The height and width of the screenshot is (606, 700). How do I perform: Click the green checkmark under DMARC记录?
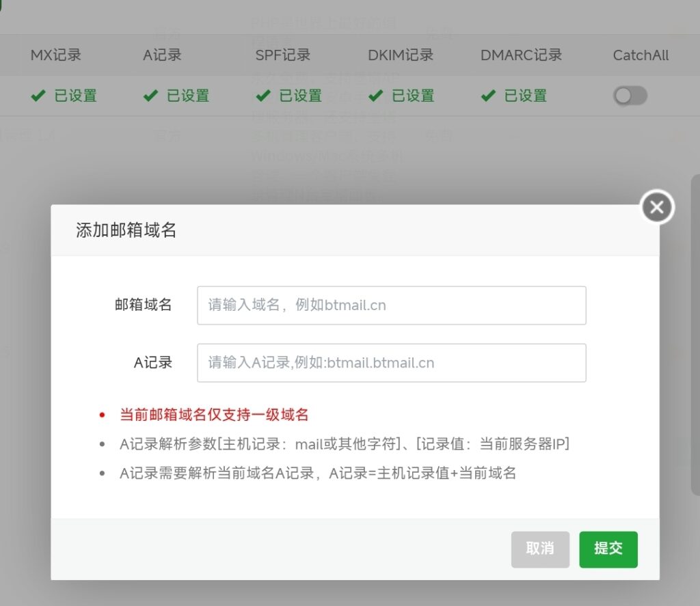tap(488, 96)
